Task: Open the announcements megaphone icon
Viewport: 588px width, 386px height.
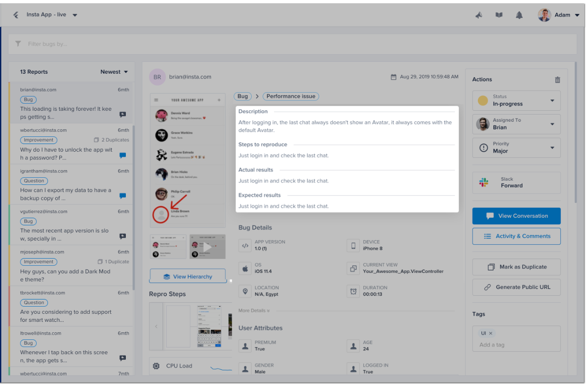Action: pos(479,15)
